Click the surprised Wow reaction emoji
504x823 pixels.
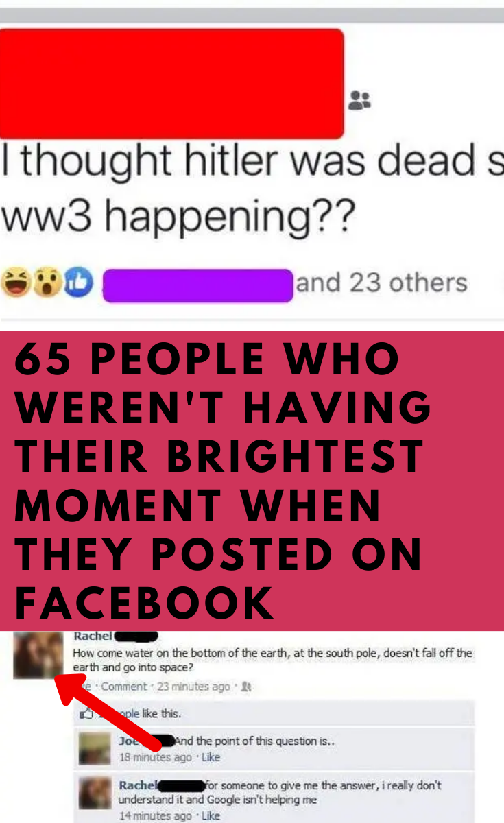47,283
